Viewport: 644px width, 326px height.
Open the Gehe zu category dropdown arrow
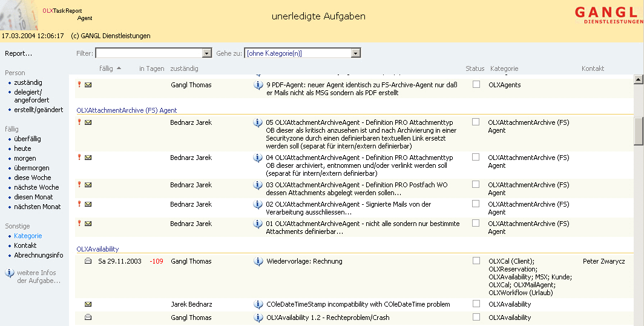pyautogui.click(x=356, y=53)
